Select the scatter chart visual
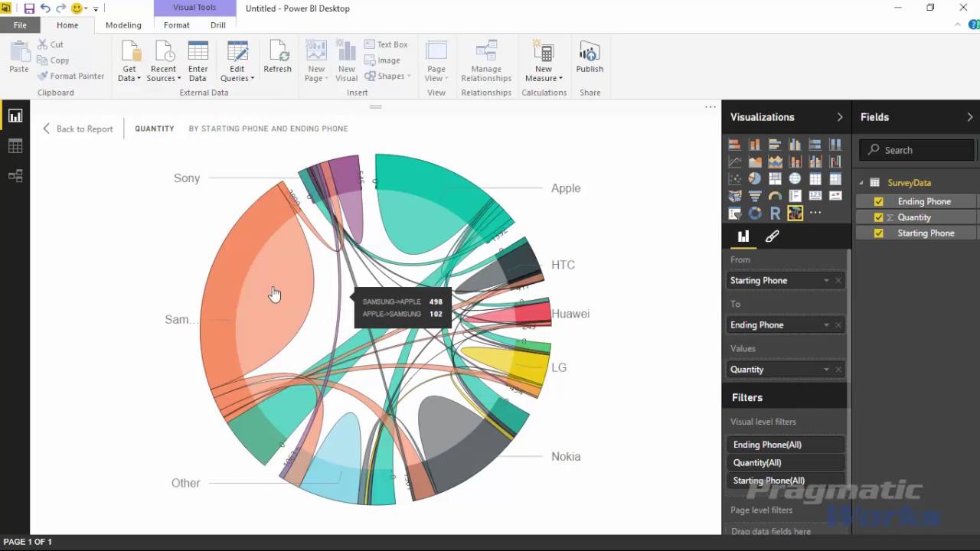 [x=735, y=179]
